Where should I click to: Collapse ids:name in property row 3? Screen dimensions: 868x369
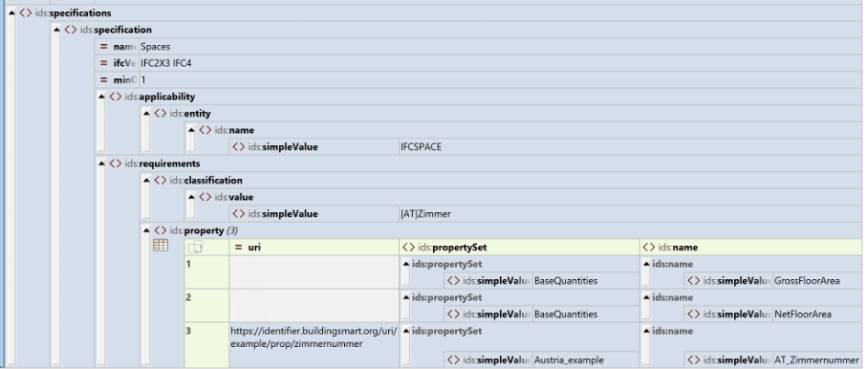point(646,332)
